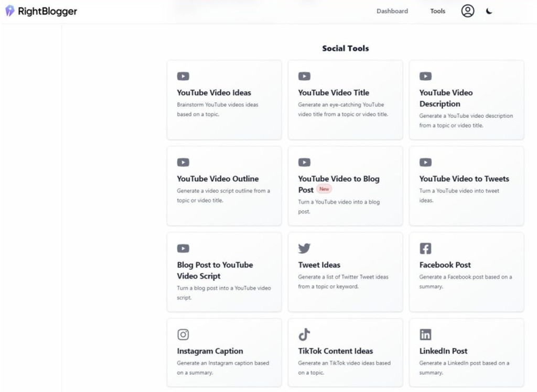
Task: Click the YouTube icon on Video Description card
Action: click(425, 76)
